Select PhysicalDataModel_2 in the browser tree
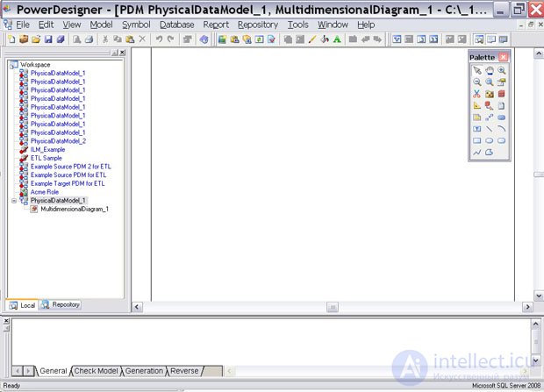The height and width of the screenshot is (392, 544). click(x=58, y=141)
